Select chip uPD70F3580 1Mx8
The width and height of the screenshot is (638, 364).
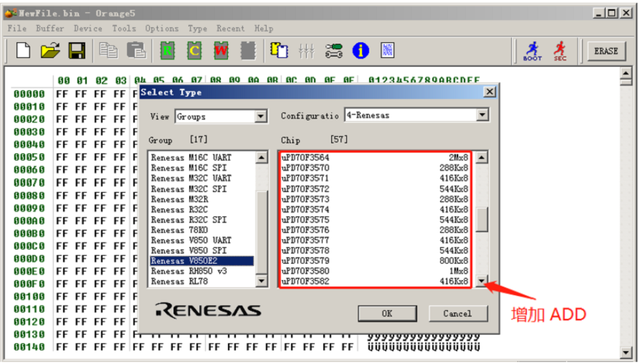pyautogui.click(x=375, y=271)
